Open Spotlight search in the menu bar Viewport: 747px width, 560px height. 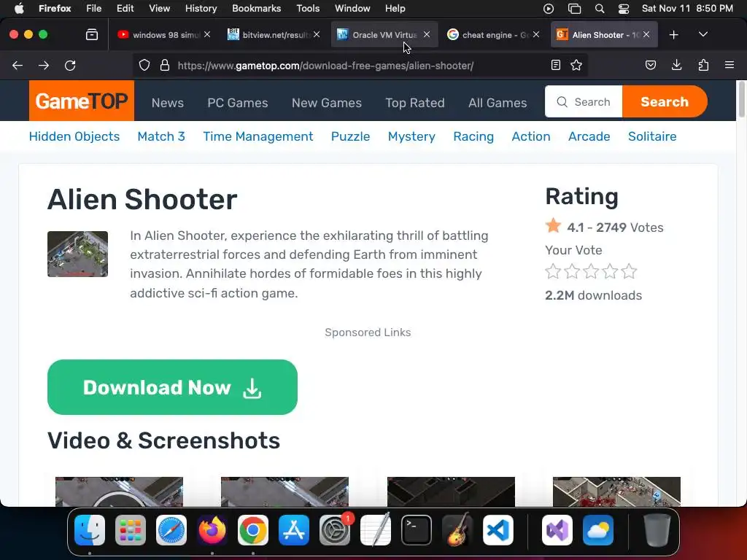coord(600,9)
